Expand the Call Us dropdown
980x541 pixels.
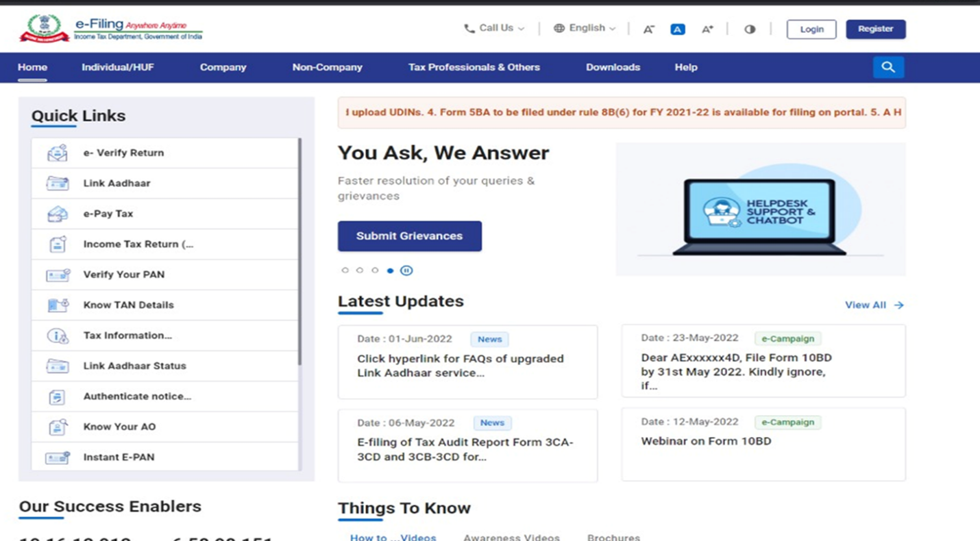click(493, 28)
